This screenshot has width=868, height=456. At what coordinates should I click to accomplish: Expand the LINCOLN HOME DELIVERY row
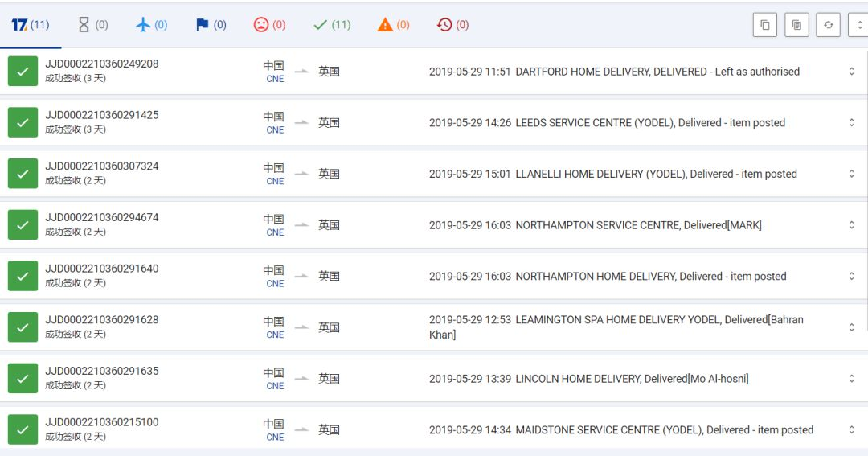[851, 379]
